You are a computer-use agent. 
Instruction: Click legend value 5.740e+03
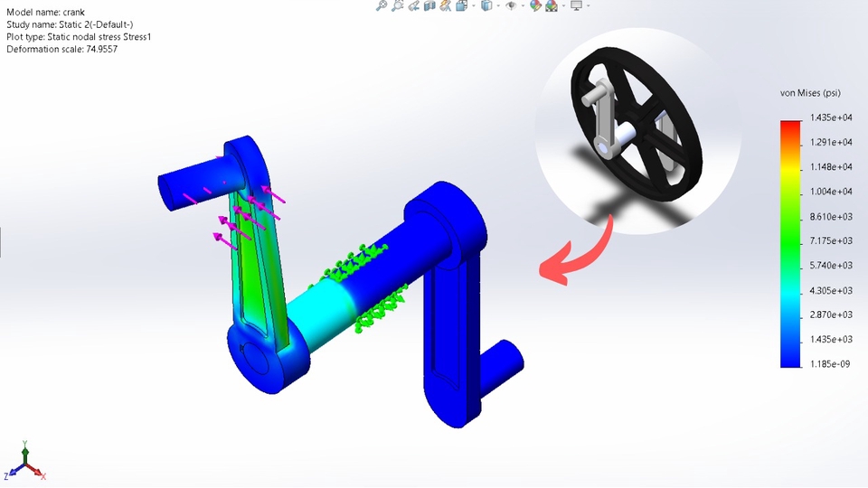pyautogui.click(x=831, y=266)
